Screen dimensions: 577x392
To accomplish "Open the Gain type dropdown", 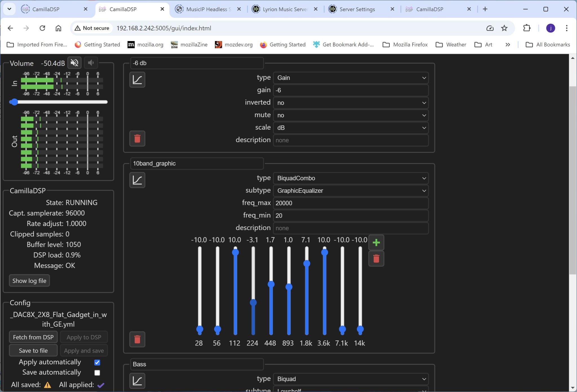I will tap(351, 78).
